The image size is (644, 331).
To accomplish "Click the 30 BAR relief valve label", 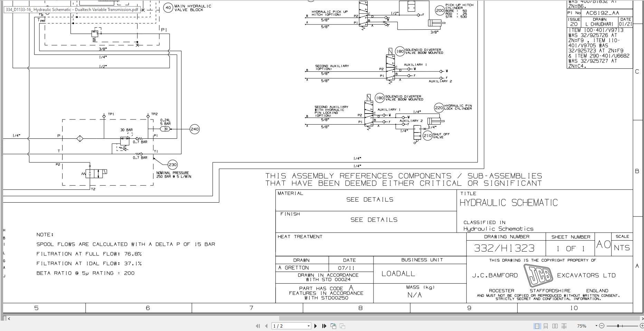I will pos(126,130).
